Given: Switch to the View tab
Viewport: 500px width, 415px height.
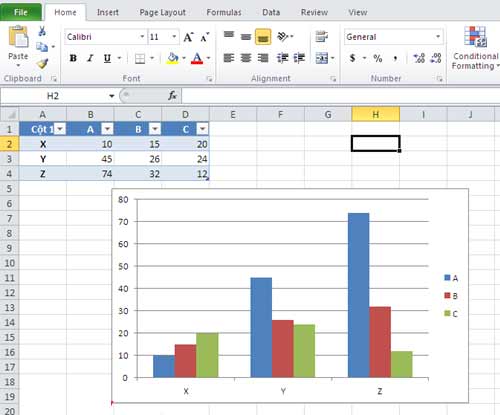Looking at the screenshot, I should pyautogui.click(x=358, y=12).
